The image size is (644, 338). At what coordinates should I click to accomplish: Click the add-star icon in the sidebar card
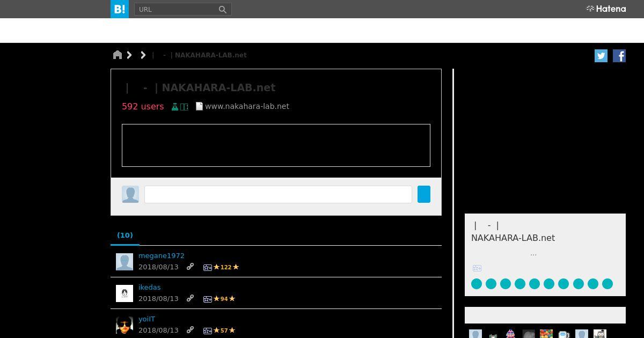tap(477, 268)
